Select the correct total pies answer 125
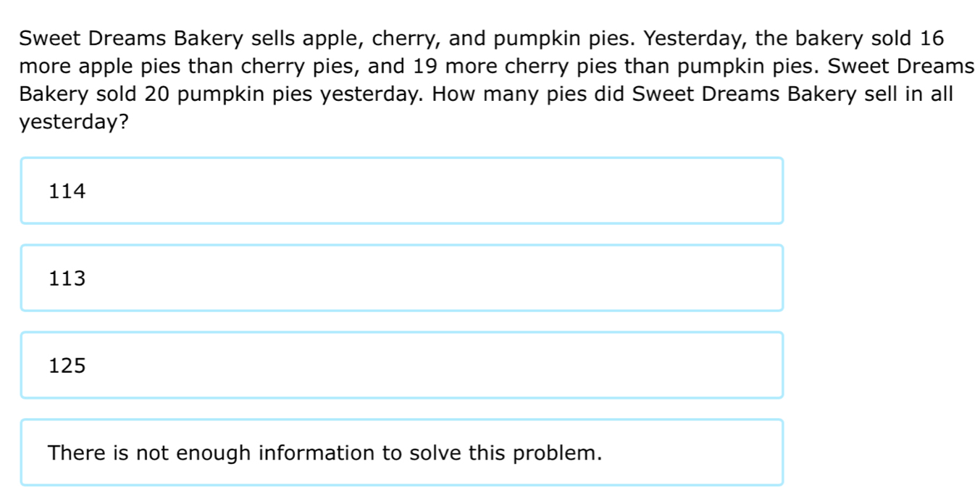980x493 pixels. (402, 365)
